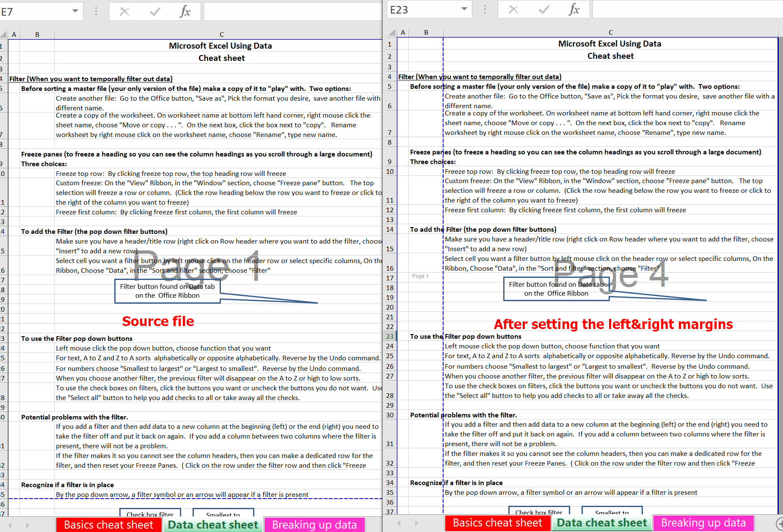Click Select All corner triangle in right sheet
783x532 pixels.
(392, 32)
